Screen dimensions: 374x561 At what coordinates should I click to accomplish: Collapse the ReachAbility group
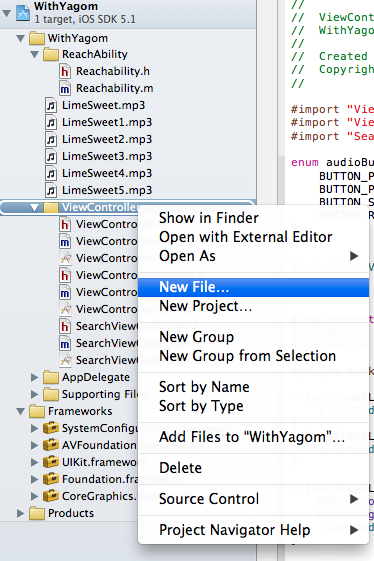point(35,55)
